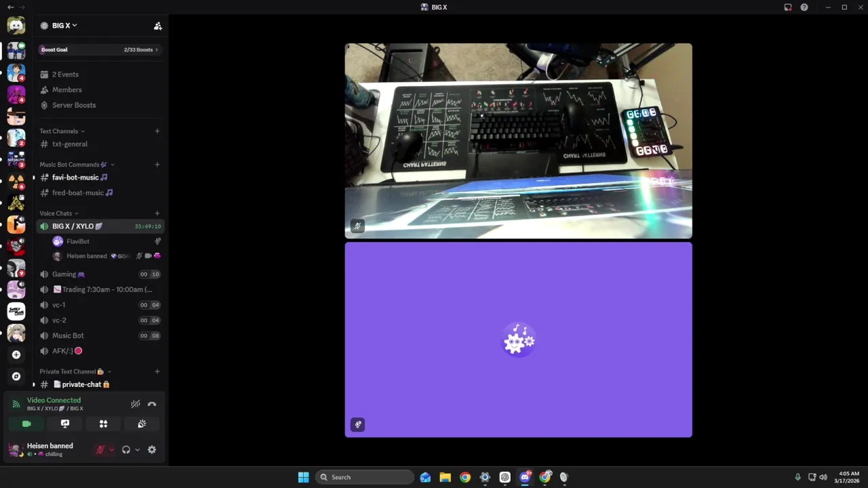This screenshot has height=488, width=868.
Task: Disconnect from voice with hang-up icon
Action: [x=152, y=404]
